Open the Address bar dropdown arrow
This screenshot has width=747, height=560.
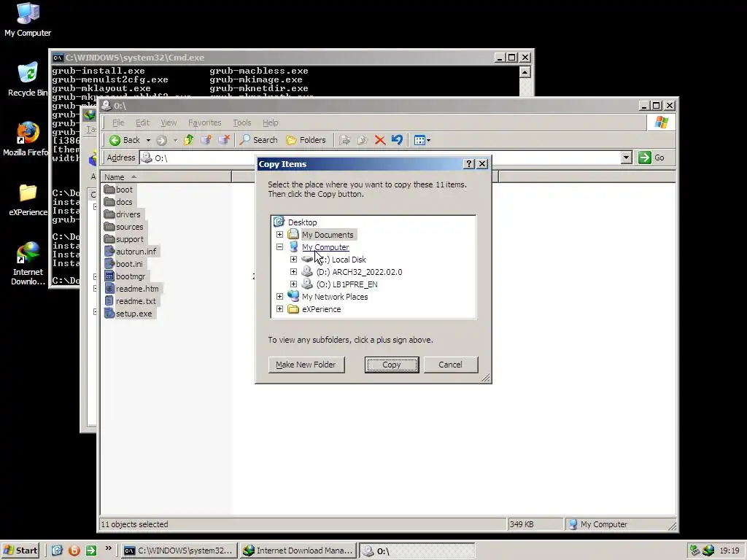click(627, 157)
